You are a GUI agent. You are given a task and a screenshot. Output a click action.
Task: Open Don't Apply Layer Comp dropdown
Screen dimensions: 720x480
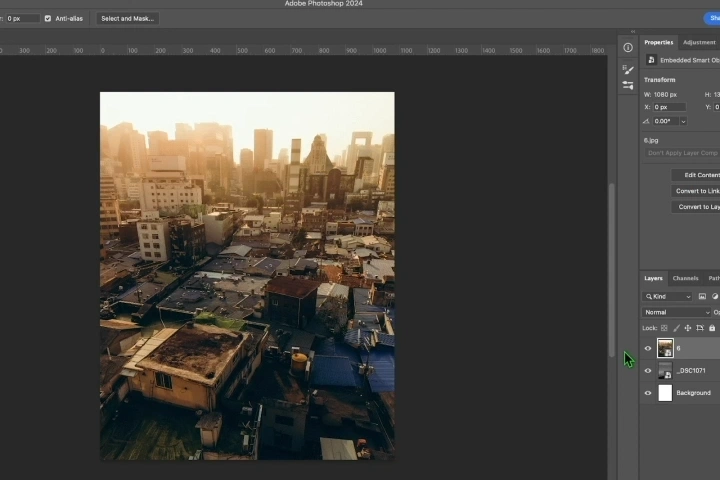pyautogui.click(x=682, y=153)
